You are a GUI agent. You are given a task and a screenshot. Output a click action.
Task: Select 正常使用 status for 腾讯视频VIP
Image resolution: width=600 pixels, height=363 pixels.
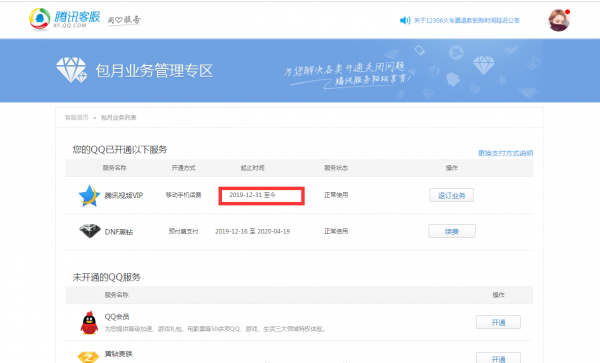tap(336, 195)
